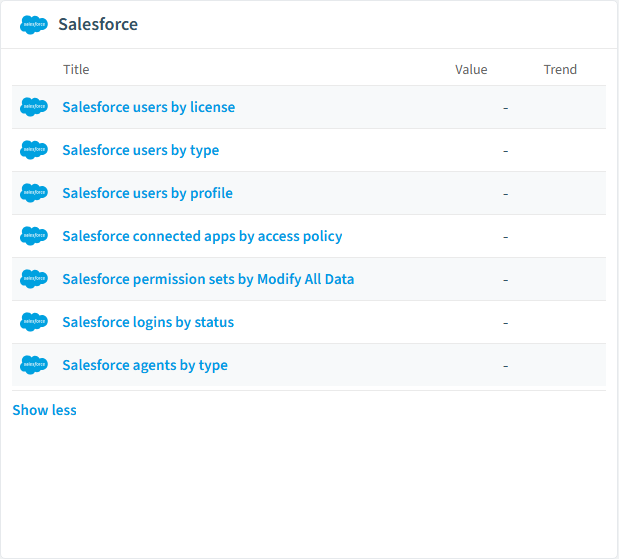Viewport: 619px width, 559px height.
Task: Click the dash value for users by profile
Action: pyautogui.click(x=505, y=194)
